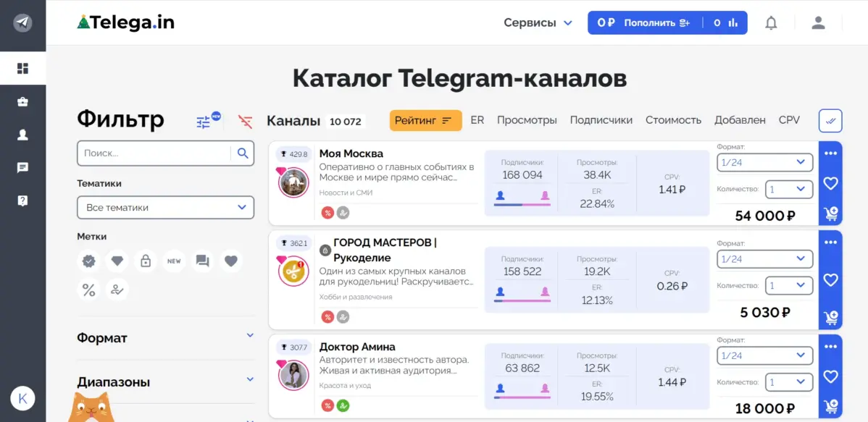Screen dimensions: 868x422
Task: Open the ГОРОД МАСТЕРОВ | Рукоделие channel title
Action: tap(385, 250)
